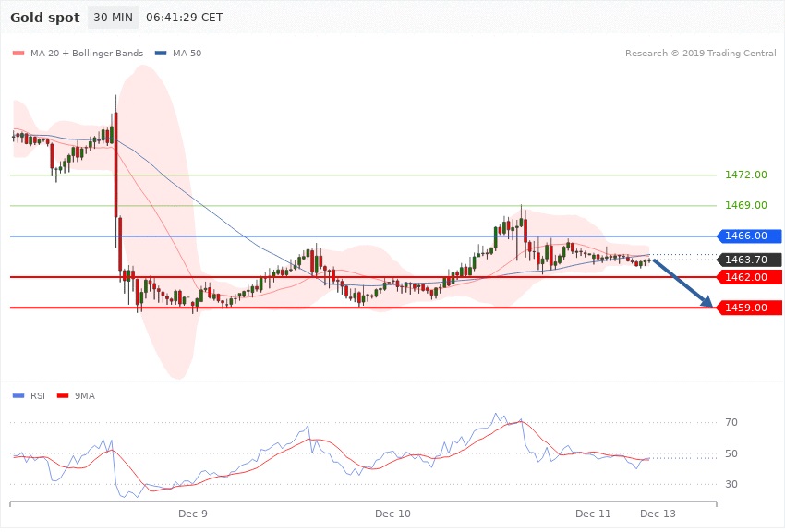
Task: Click the Dec 10 date axis label
Action: click(x=393, y=513)
